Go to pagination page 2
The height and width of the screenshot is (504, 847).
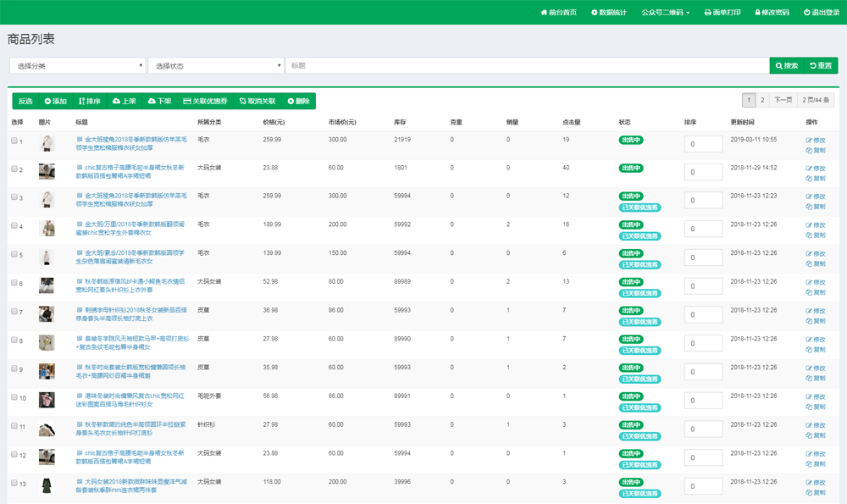coord(762,100)
